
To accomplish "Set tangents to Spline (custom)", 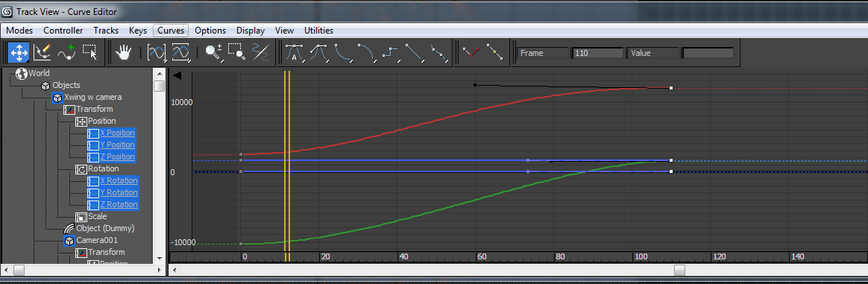I will click(318, 53).
